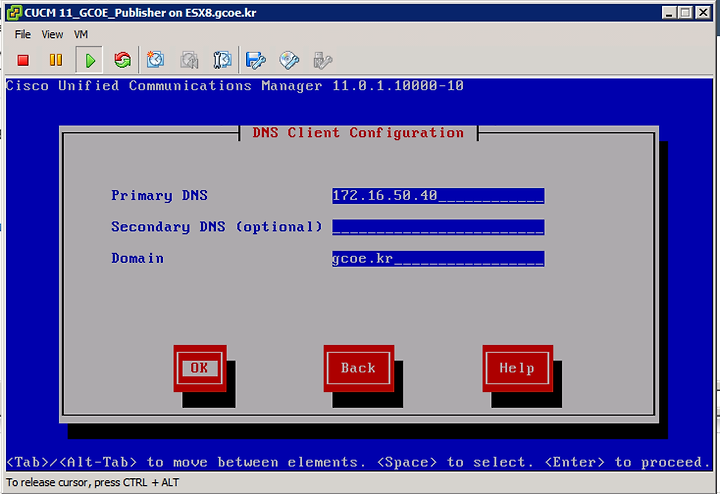Image resolution: width=720 pixels, height=494 pixels.
Task: Open the View menu
Action: coord(52,34)
